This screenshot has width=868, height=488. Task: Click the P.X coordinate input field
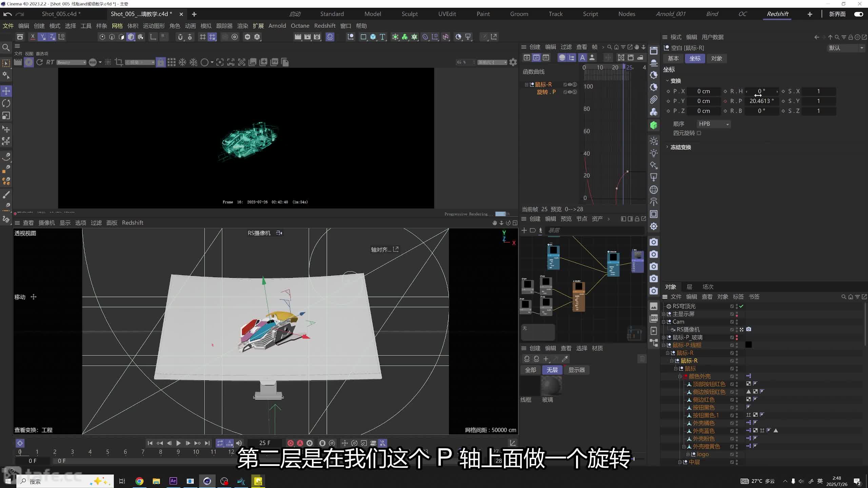[704, 91]
